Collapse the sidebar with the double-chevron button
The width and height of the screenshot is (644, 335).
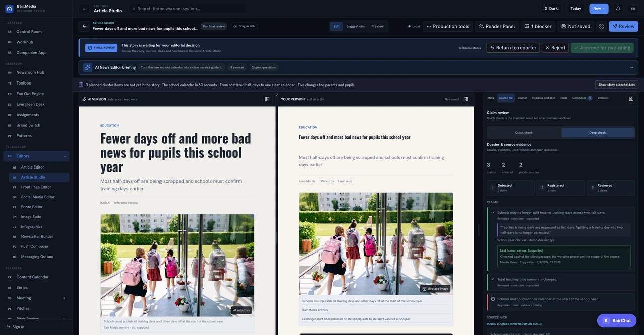pos(84,9)
